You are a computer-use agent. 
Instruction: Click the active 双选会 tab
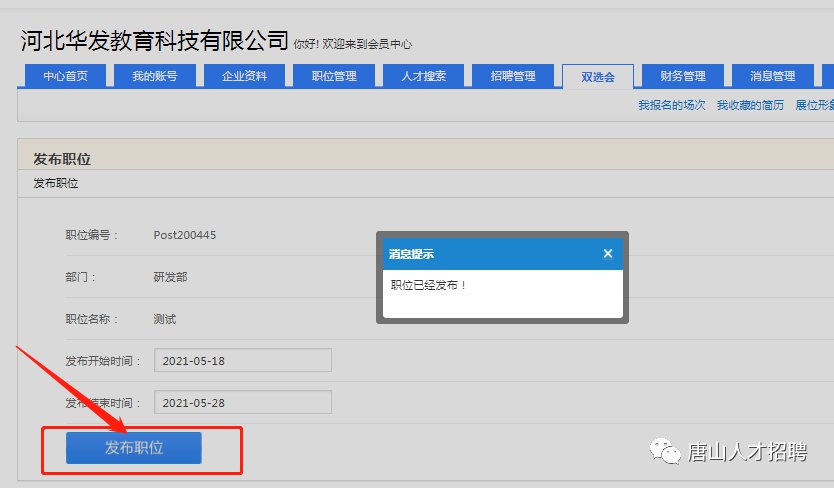598,76
